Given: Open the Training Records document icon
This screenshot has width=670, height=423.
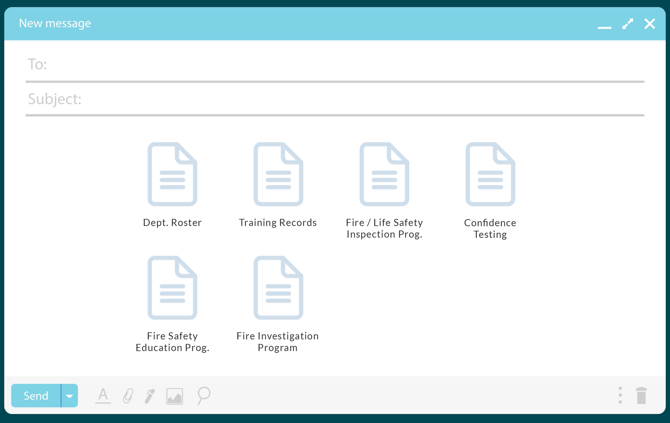Looking at the screenshot, I should coord(278,174).
